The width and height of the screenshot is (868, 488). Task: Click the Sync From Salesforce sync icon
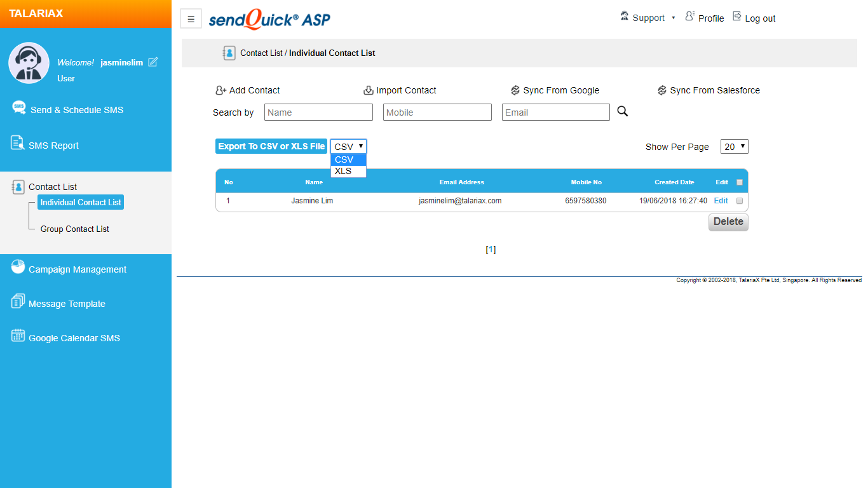[662, 90]
